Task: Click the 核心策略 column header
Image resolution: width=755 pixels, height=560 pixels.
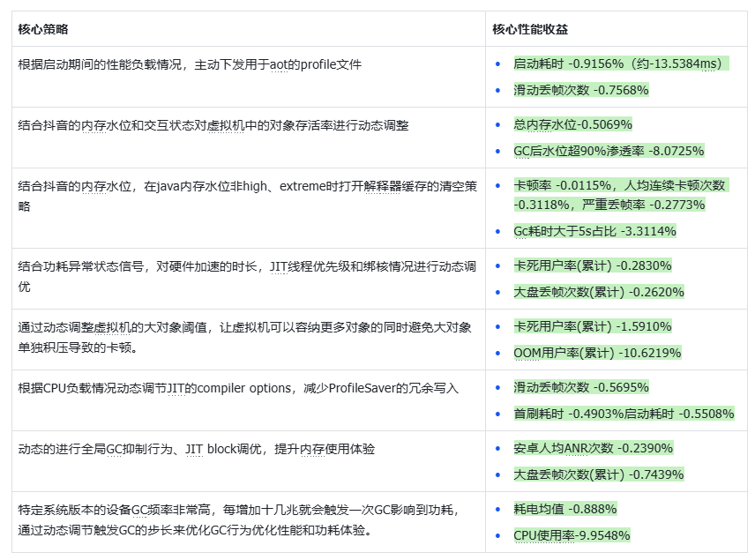Action: point(43,29)
